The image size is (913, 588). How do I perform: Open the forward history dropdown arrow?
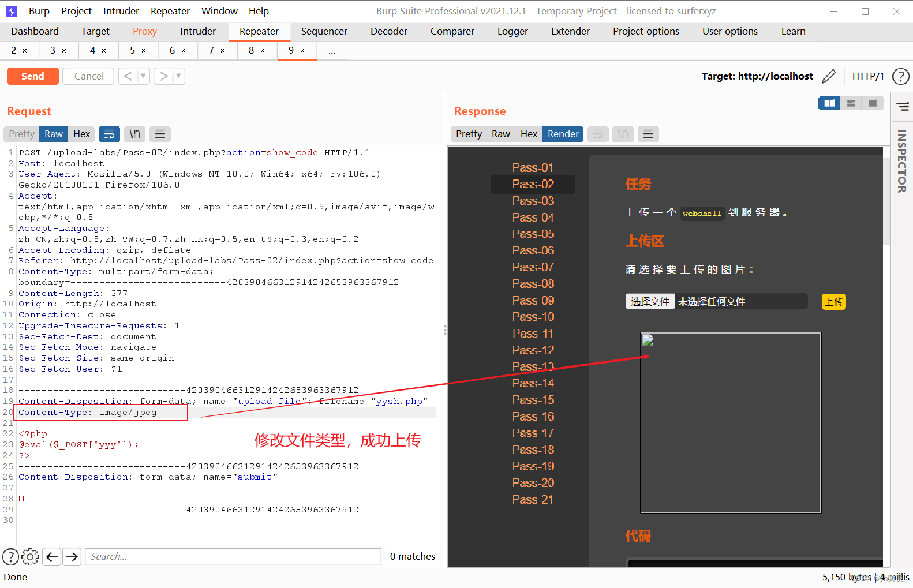[x=178, y=76]
